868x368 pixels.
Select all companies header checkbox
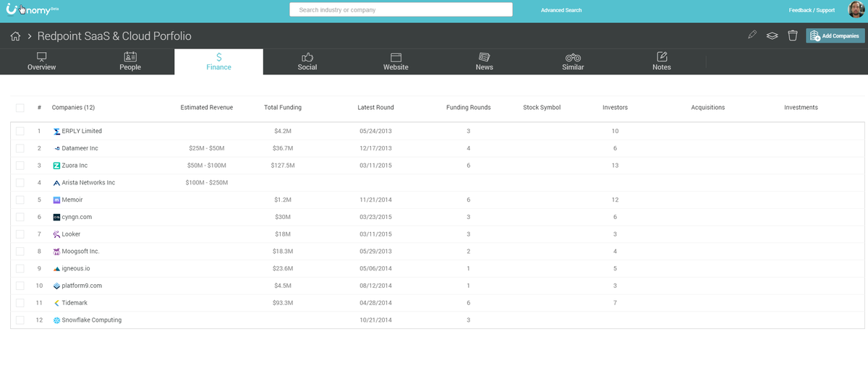[20, 108]
